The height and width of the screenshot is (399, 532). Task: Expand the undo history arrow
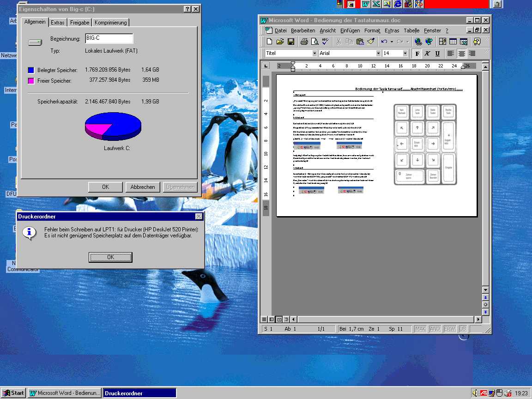392,42
